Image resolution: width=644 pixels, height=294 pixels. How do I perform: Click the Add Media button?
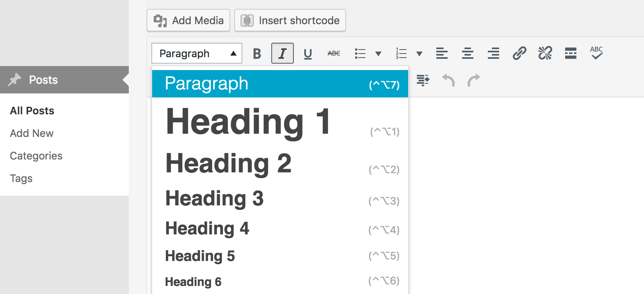tap(188, 21)
